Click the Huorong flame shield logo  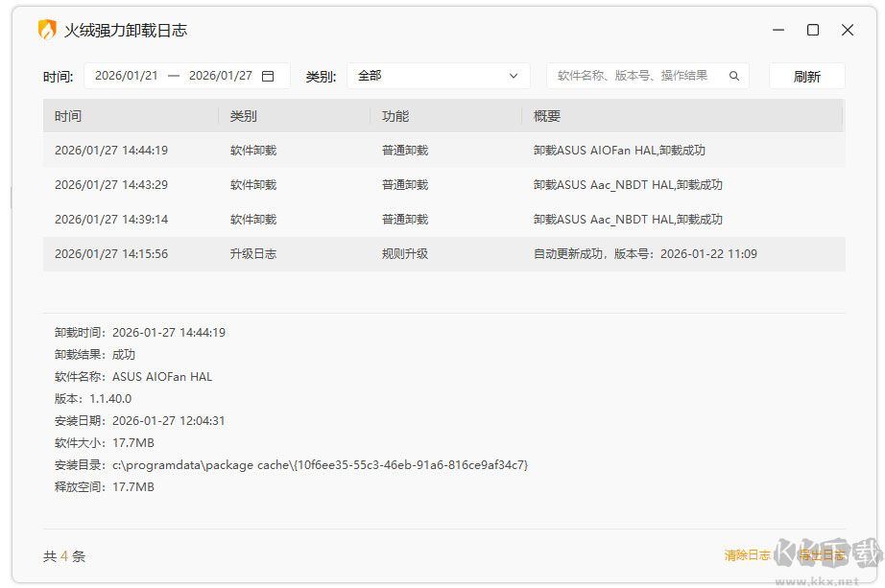(x=47, y=30)
